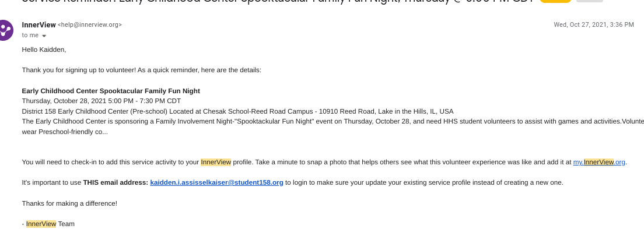Click the email timestamp Wed, Oct 27, 2021
The image size is (644, 236).
pos(593,24)
